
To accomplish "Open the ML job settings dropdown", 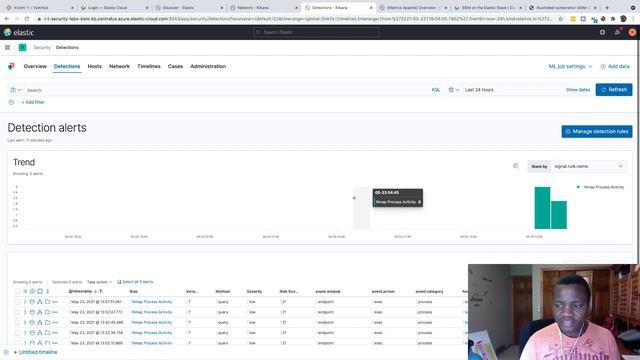I will 570,66.
